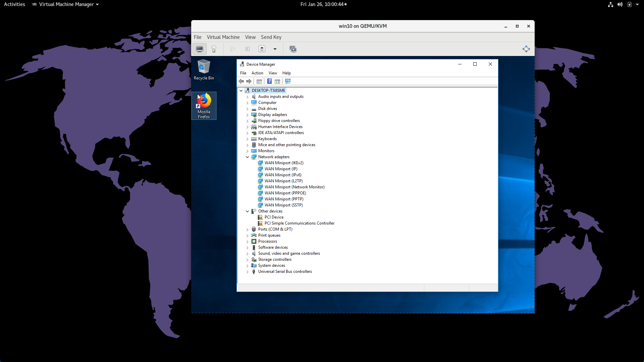Open Device Manager Action menu

257,73
